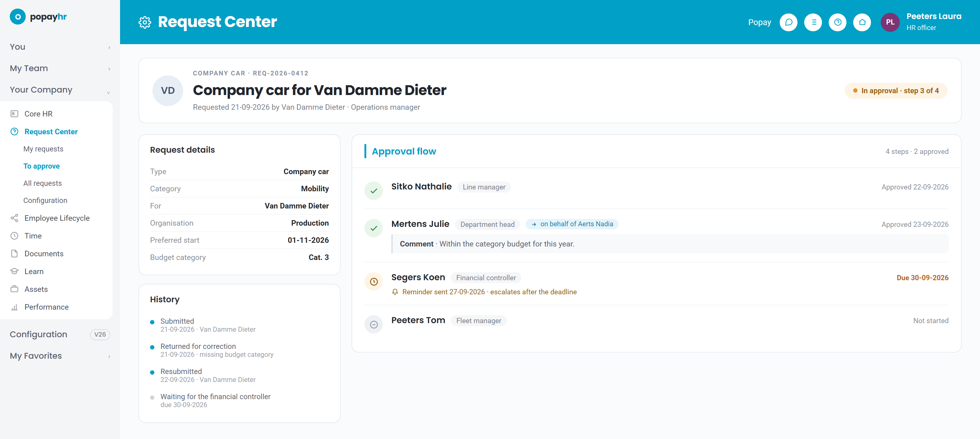
Task: Click Mertens Julie approved checkmark icon
Action: (374, 228)
